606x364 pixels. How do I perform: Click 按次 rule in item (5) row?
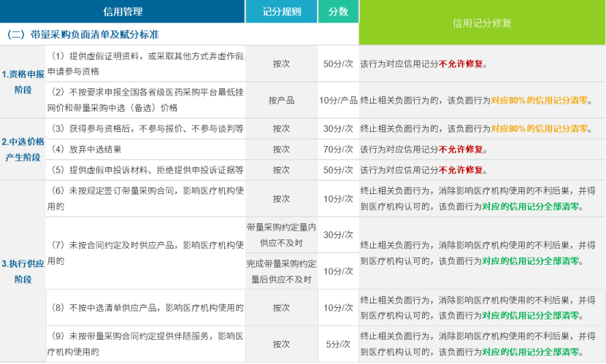click(281, 170)
